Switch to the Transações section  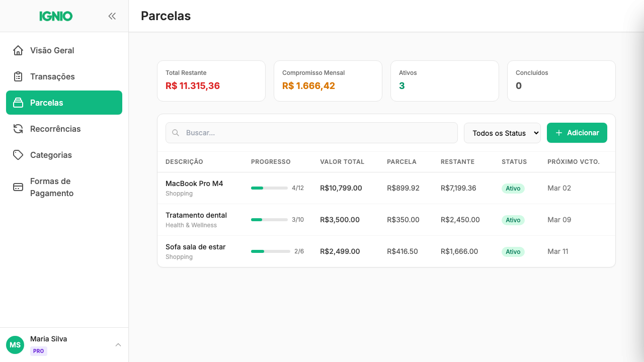click(x=52, y=76)
